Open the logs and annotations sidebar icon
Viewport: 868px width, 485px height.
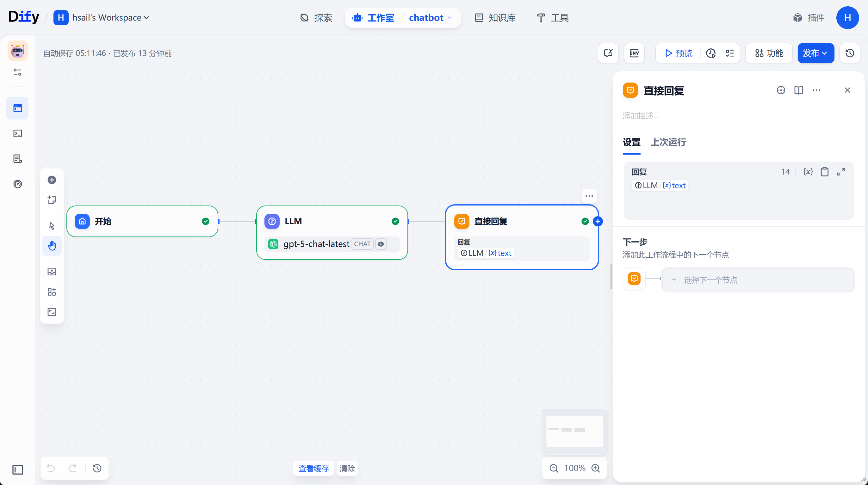point(17,159)
